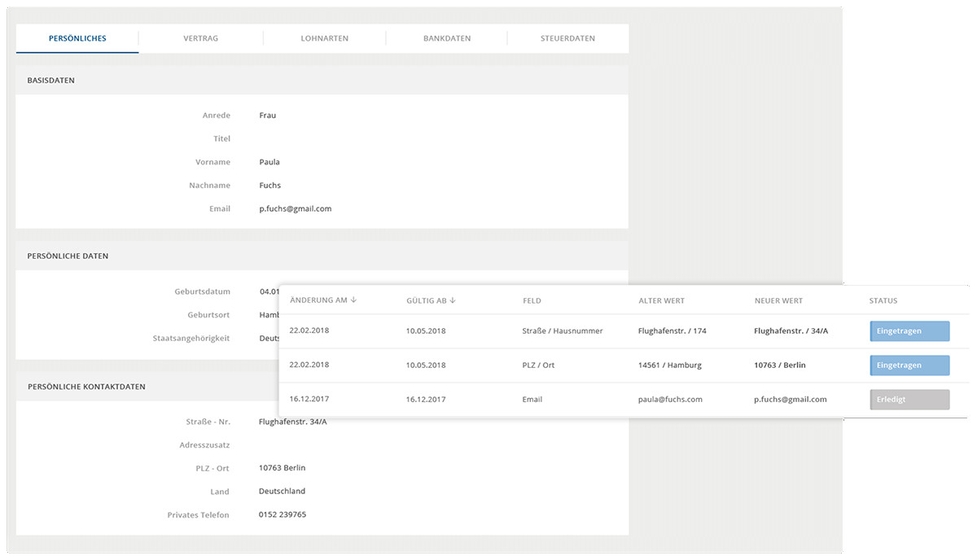977x560 pixels.
Task: Click the Staatsangehörigkeit label
Action: [192, 339]
